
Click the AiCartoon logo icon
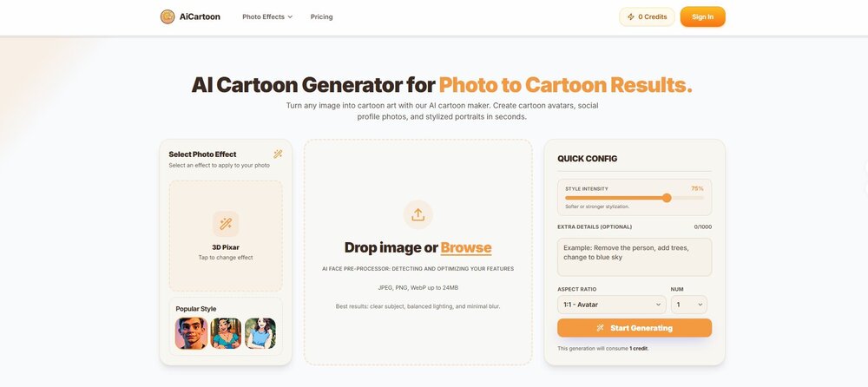pyautogui.click(x=168, y=16)
